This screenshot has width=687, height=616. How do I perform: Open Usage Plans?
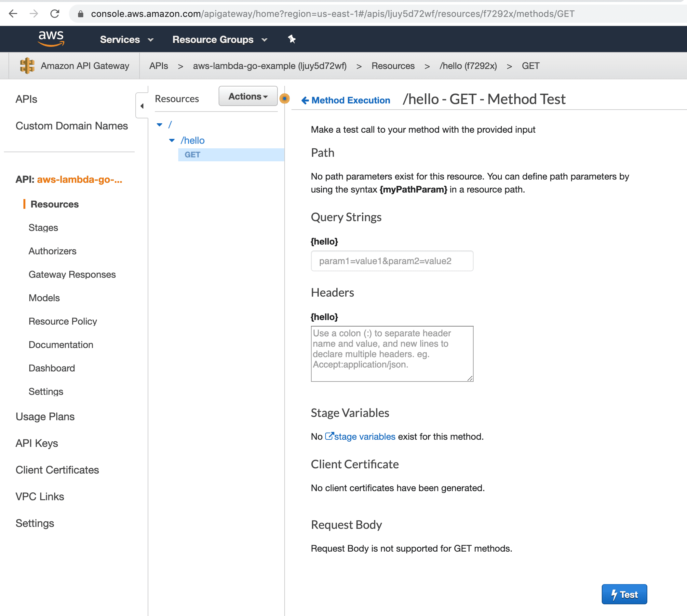(x=45, y=416)
